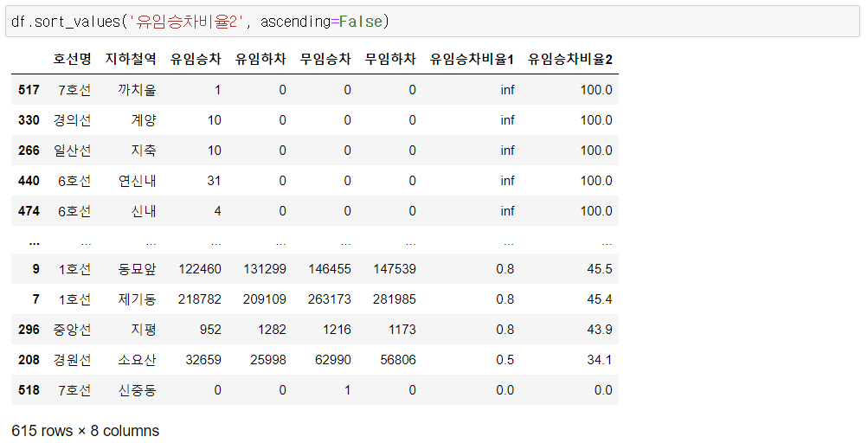868x443 pixels.
Task: Click the value 131299
Action: (265, 269)
